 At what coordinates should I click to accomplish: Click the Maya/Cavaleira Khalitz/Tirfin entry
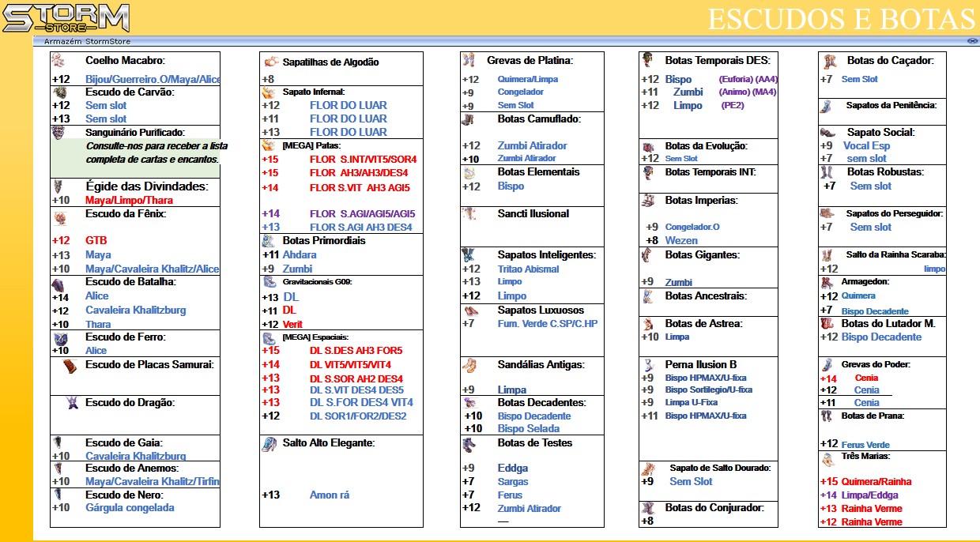click(153, 481)
